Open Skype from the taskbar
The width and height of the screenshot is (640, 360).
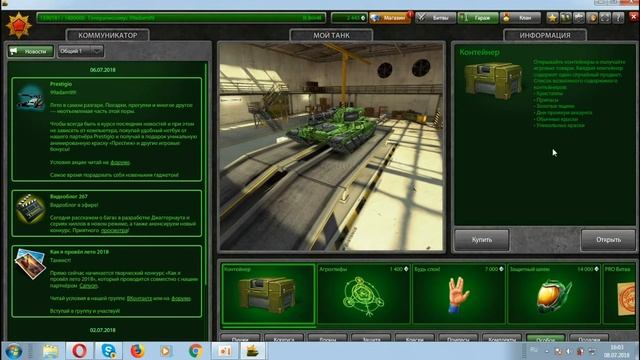coord(109,351)
